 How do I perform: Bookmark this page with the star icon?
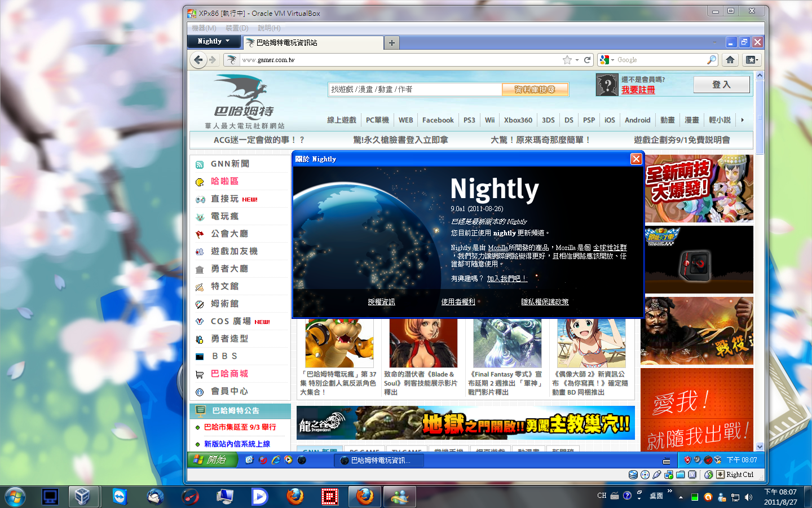[567, 60]
